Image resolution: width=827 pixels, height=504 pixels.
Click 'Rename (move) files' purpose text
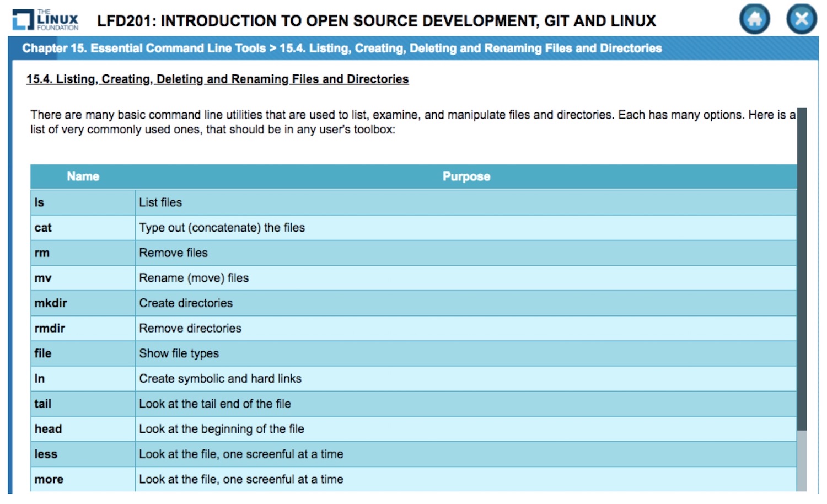tap(194, 278)
